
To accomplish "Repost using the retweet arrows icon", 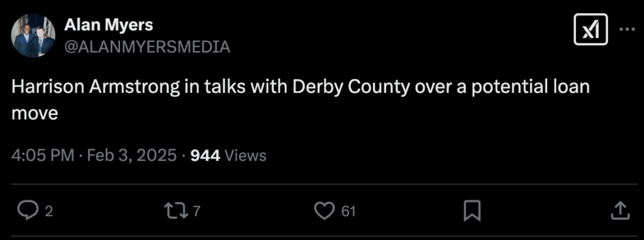I will click(176, 211).
